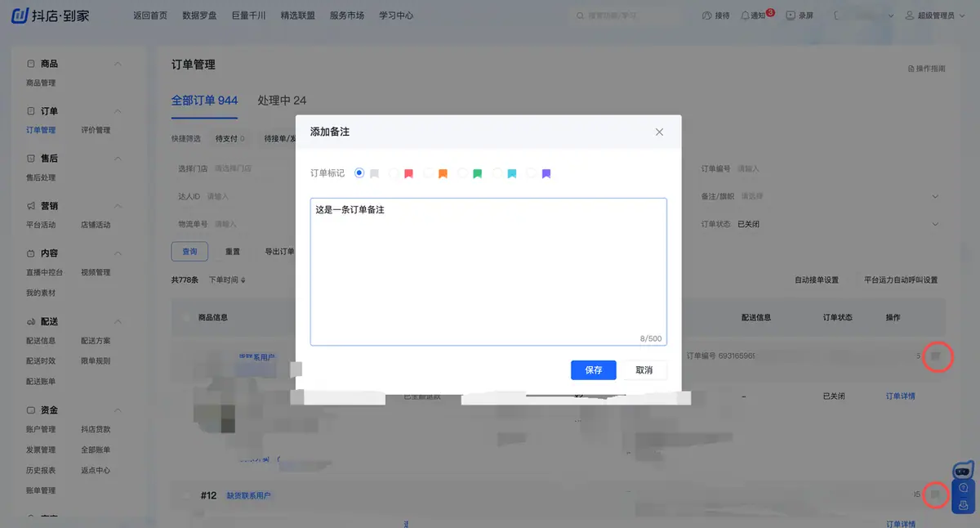980x528 pixels.
Task: Click the gray flag icon
Action: click(374, 174)
